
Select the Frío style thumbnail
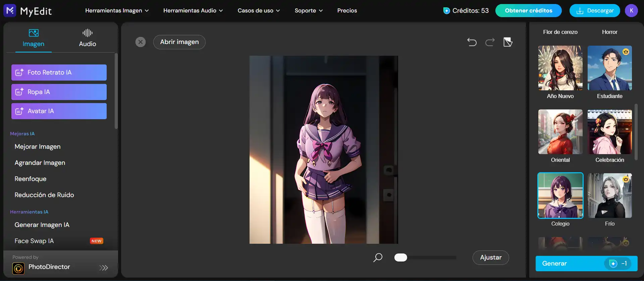pos(610,196)
